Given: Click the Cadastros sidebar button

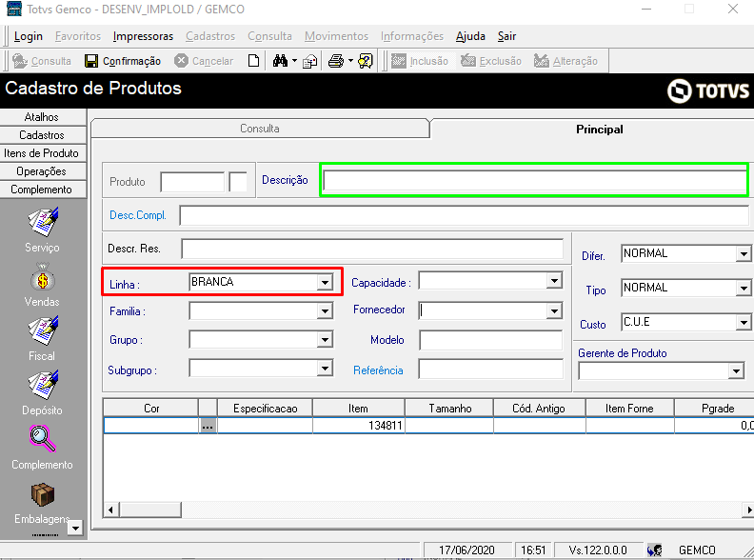Looking at the screenshot, I should pyautogui.click(x=42, y=135).
